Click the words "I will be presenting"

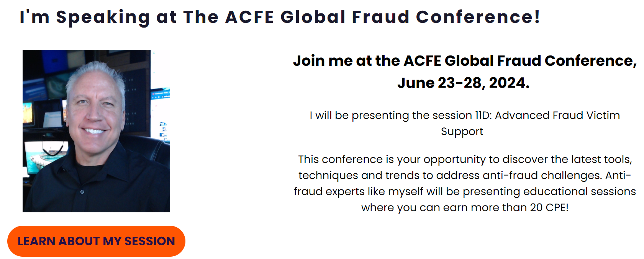pos(359,116)
